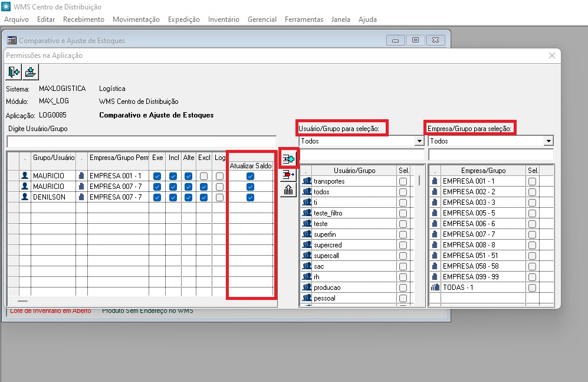This screenshot has width=588, height=382.
Task: Click the user icon beside DENILSON
Action: pos(25,197)
